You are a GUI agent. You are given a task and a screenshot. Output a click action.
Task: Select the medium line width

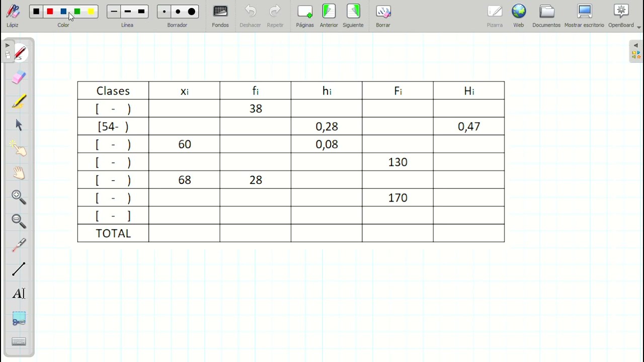click(x=128, y=12)
